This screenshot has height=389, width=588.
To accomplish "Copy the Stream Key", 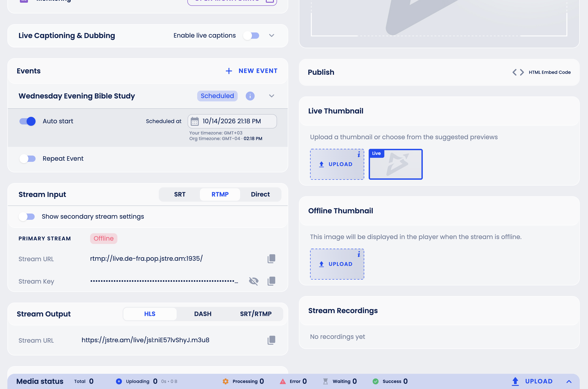I will [271, 281].
